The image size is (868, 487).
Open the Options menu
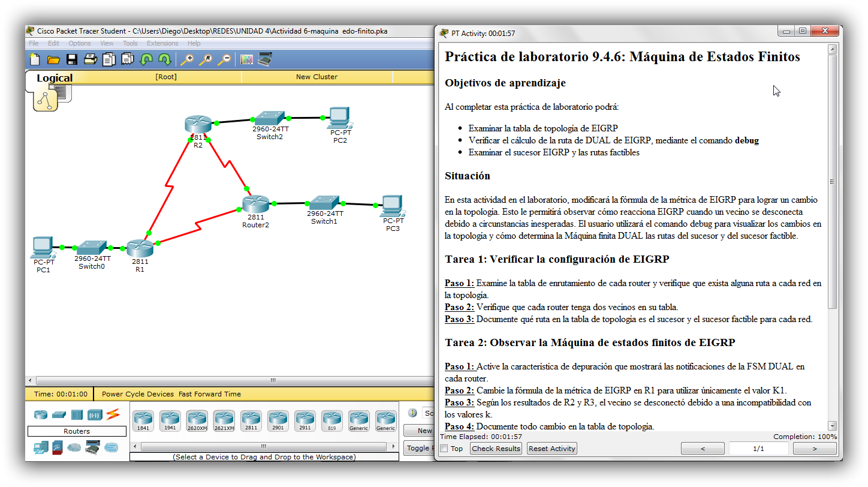click(79, 43)
